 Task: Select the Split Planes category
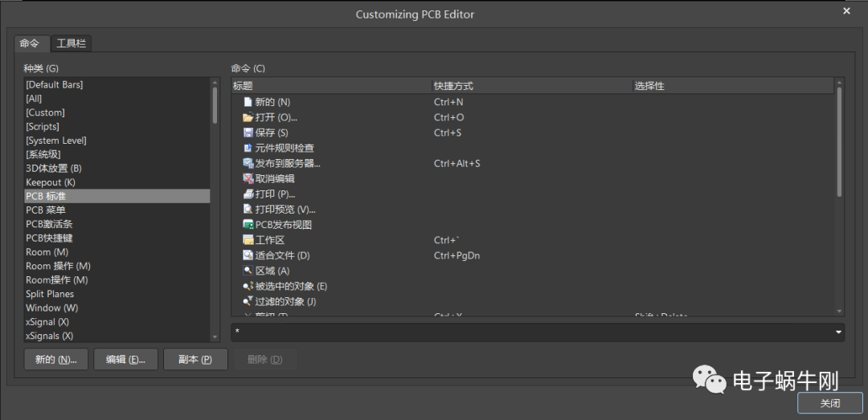coord(117,294)
